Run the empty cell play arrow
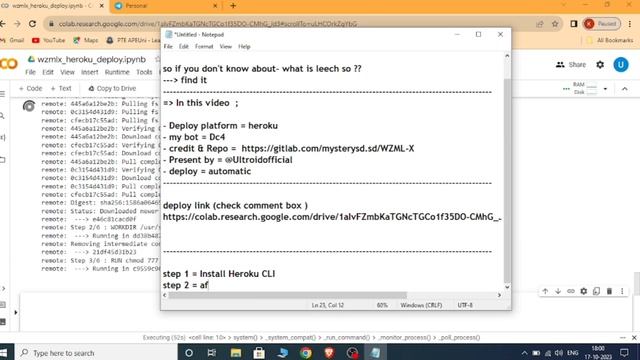 point(16,313)
